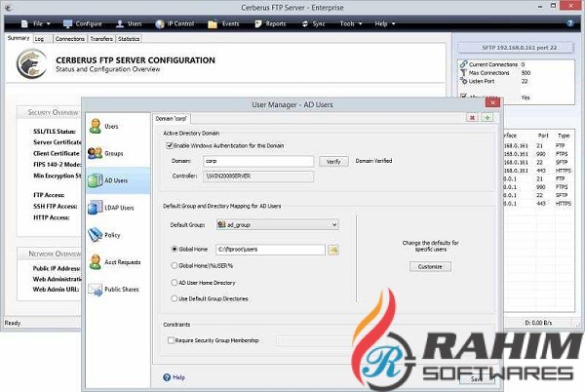Select Global Home radio button
Viewport: 585px width, 392px height.
175,250
